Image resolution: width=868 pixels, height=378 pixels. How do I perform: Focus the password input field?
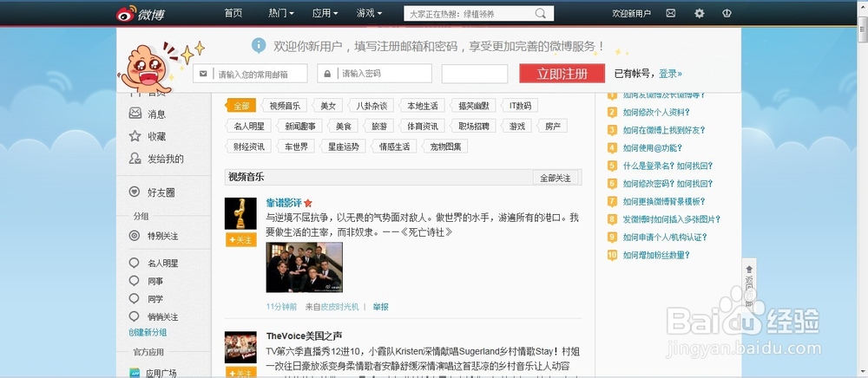pyautogui.click(x=375, y=74)
